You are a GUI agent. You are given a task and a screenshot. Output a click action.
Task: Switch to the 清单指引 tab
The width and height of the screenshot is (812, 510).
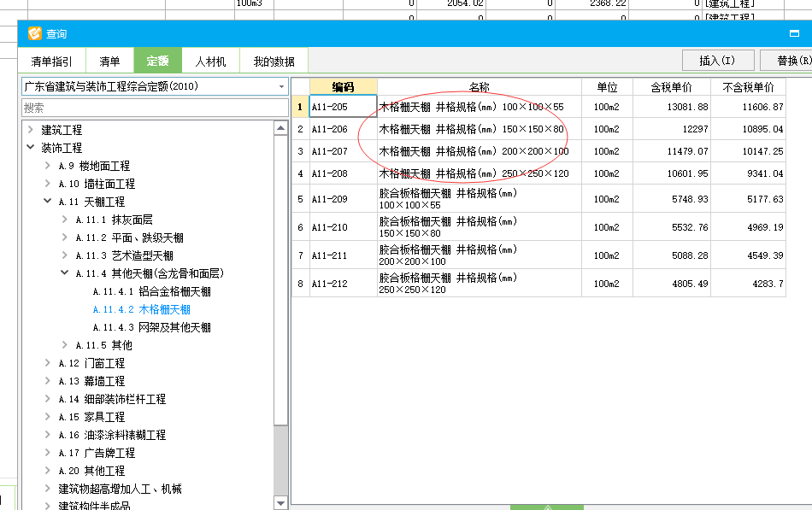52,62
